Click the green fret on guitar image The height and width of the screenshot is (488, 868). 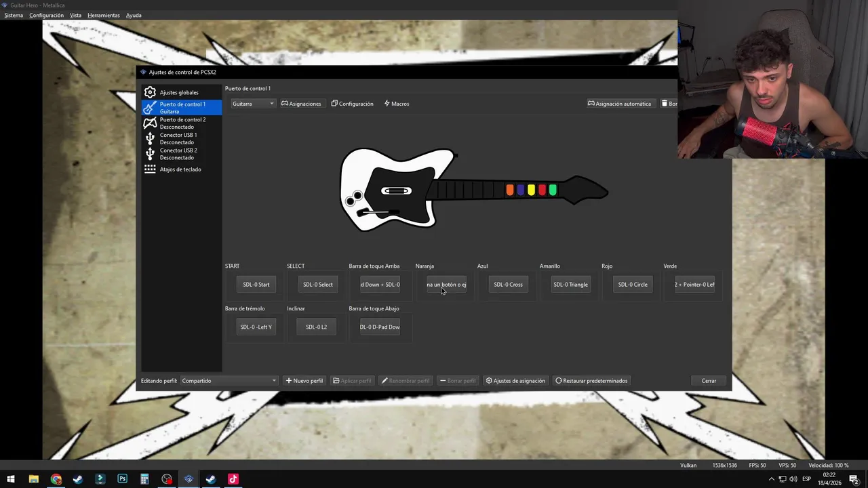(553, 190)
